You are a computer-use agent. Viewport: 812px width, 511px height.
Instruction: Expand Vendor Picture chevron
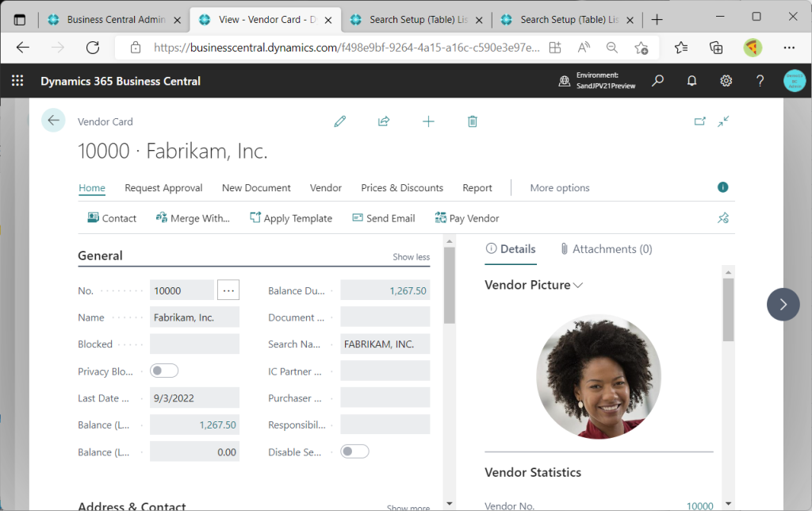pyautogui.click(x=578, y=285)
